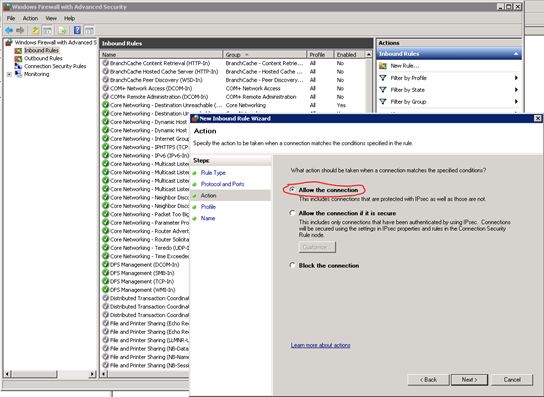The width and height of the screenshot is (544, 397).
Task: Open the Help menu
Action: (x=69, y=18)
